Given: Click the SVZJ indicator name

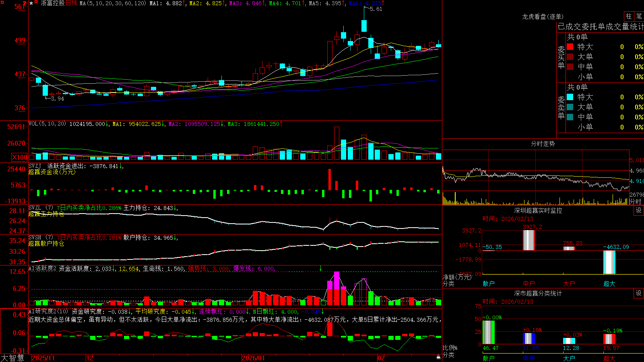Looking at the screenshot, I should (35, 166).
